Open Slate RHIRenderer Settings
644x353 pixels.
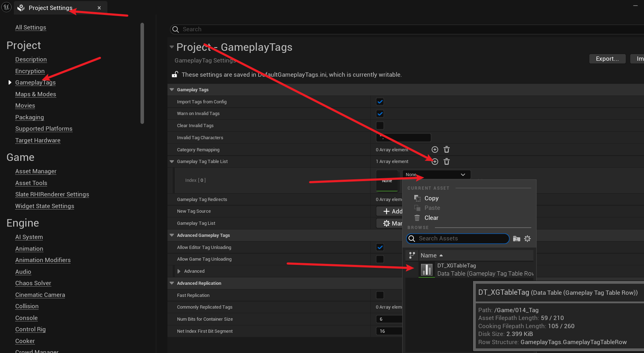(x=52, y=194)
